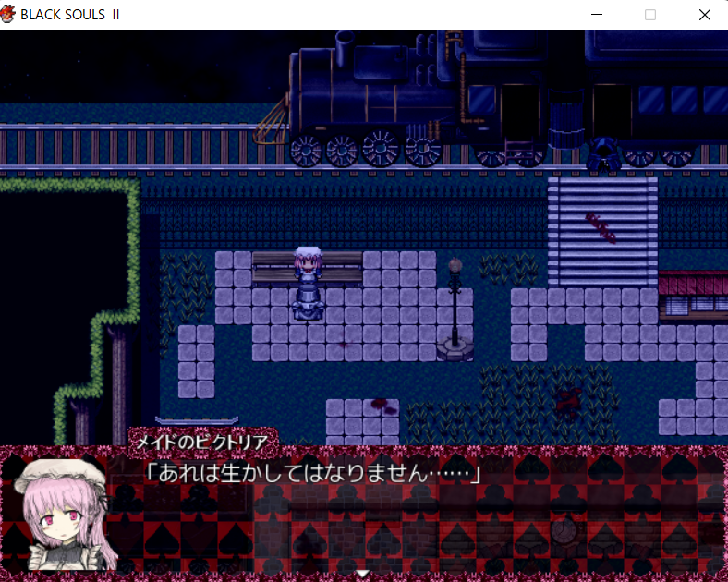Advance dialogue with the white down arrow

pos(362,574)
